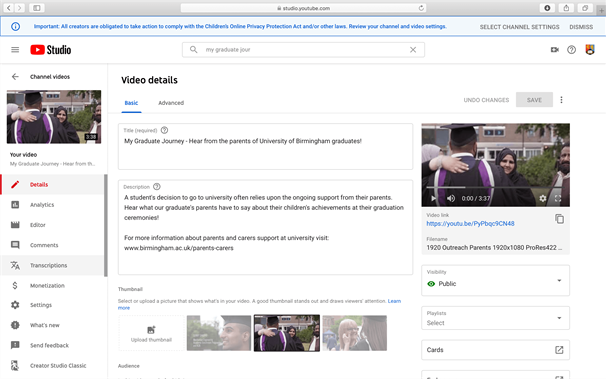606x379 pixels.
Task: Select the hugging graduates thumbnail option
Action: (287, 333)
